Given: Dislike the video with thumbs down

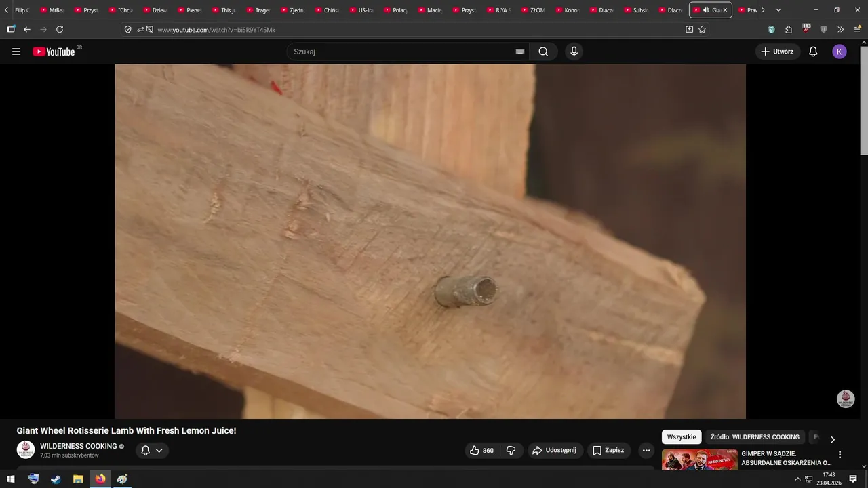Looking at the screenshot, I should [x=511, y=451].
